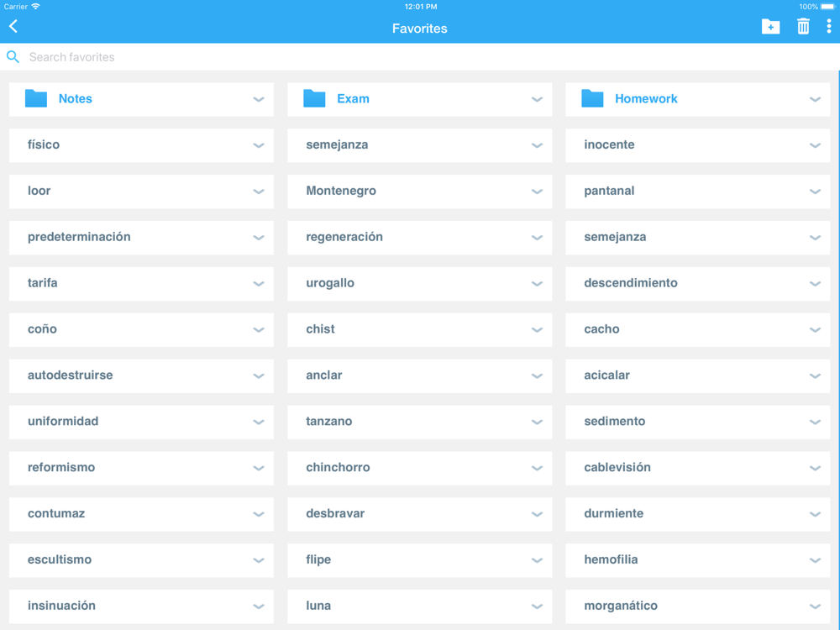The width and height of the screenshot is (840, 630).
Task: Expand the contumaz entry chevron
Action: pyautogui.click(x=258, y=514)
